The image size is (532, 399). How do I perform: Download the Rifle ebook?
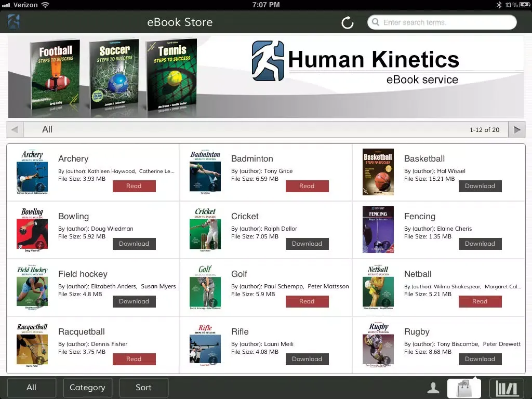[x=307, y=359]
